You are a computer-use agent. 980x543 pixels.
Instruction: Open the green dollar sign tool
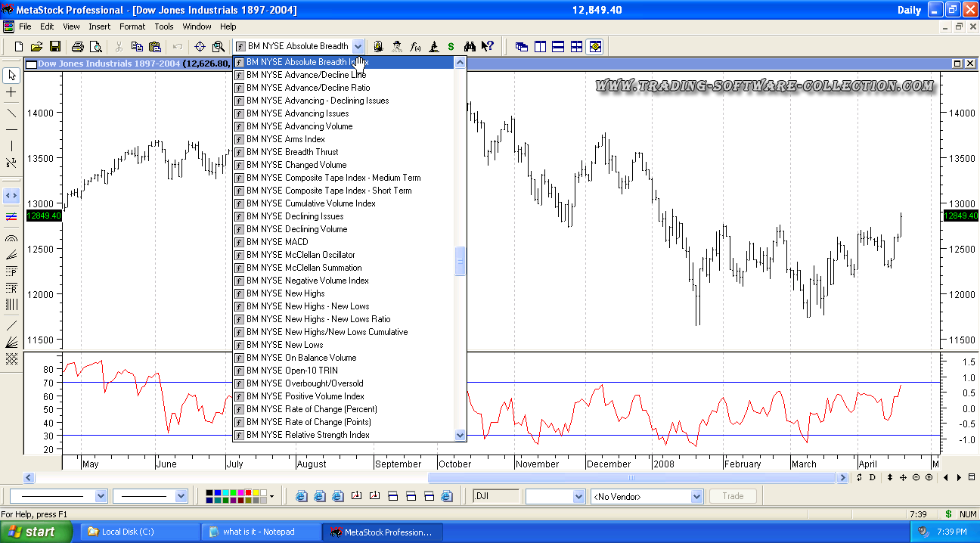(x=451, y=47)
